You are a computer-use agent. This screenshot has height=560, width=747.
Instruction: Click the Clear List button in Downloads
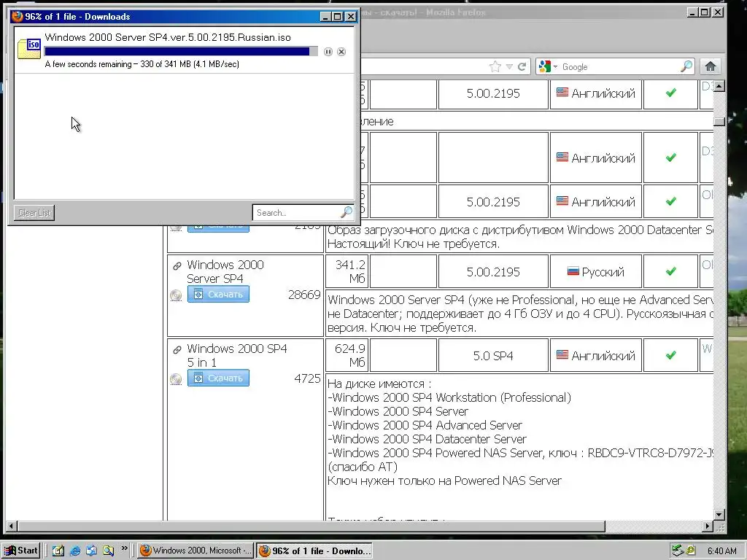[34, 213]
